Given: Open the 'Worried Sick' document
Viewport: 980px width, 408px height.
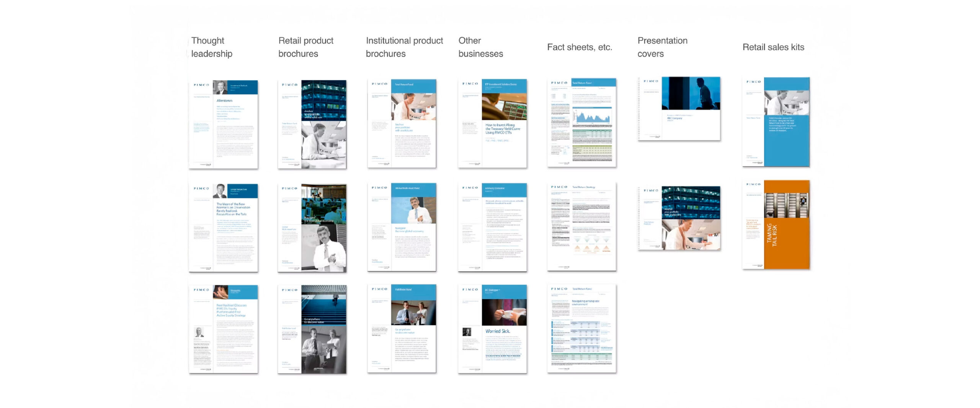Looking at the screenshot, I should pyautogui.click(x=492, y=329).
